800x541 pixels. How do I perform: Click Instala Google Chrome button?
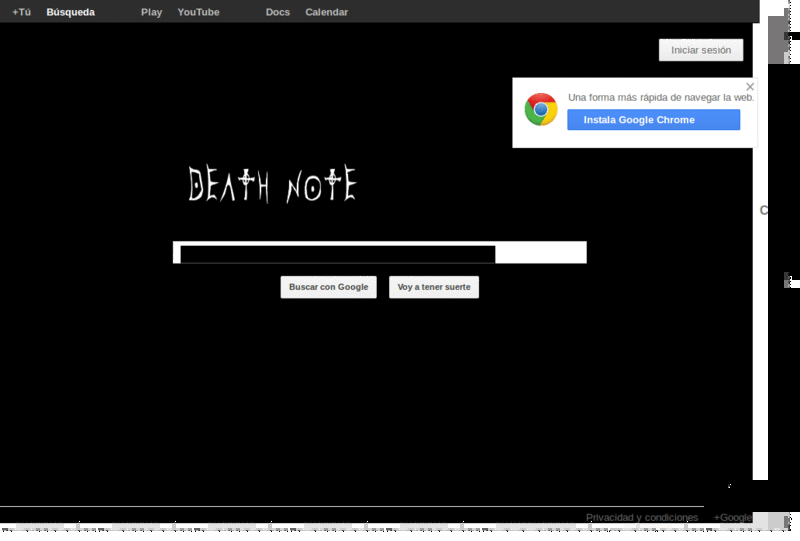[654, 120]
